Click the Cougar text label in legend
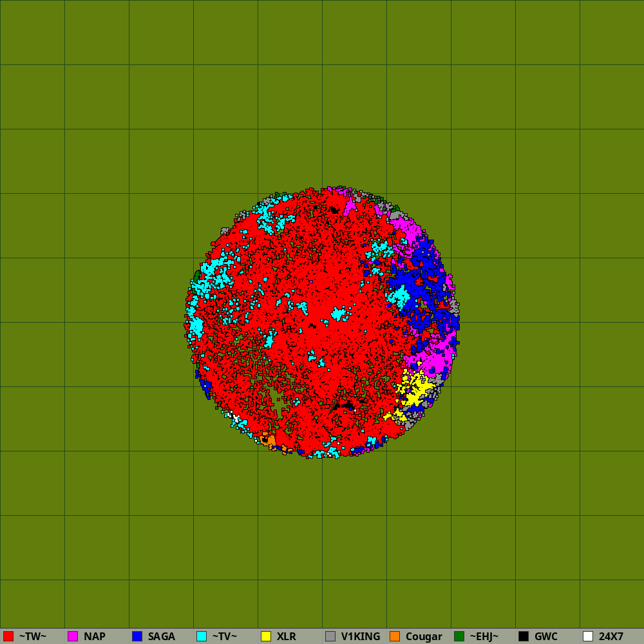Image resolution: width=644 pixels, height=644 pixels. 424,636
